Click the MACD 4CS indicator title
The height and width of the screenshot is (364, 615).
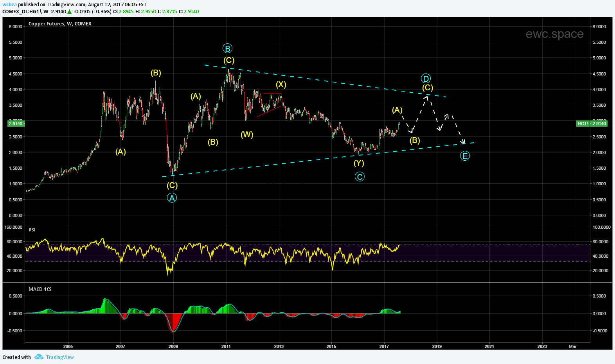pyautogui.click(x=40, y=289)
